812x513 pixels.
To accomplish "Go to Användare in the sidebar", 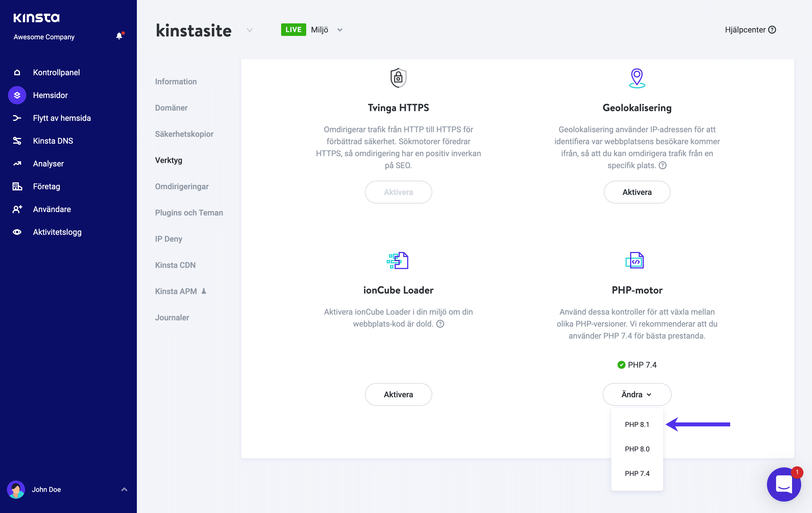I will (52, 209).
